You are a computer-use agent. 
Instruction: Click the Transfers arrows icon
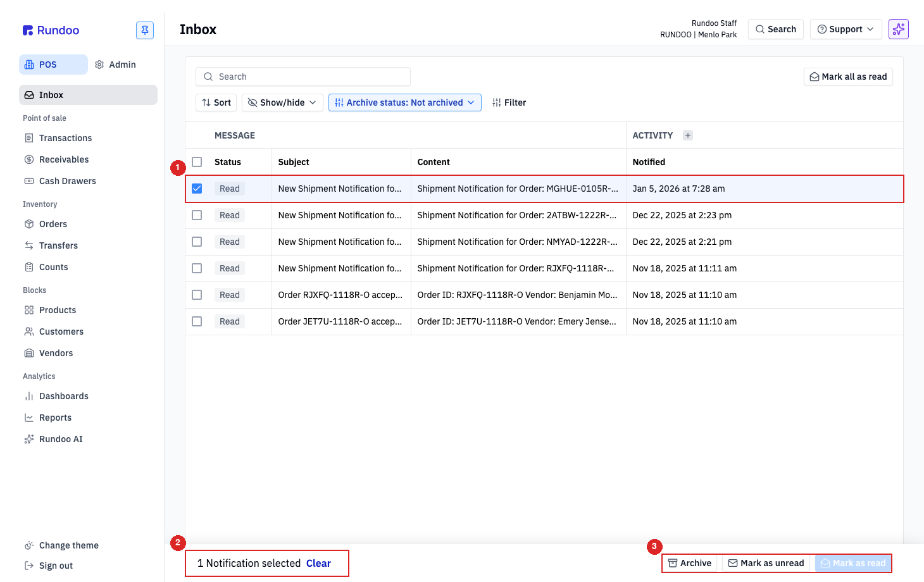coord(29,245)
